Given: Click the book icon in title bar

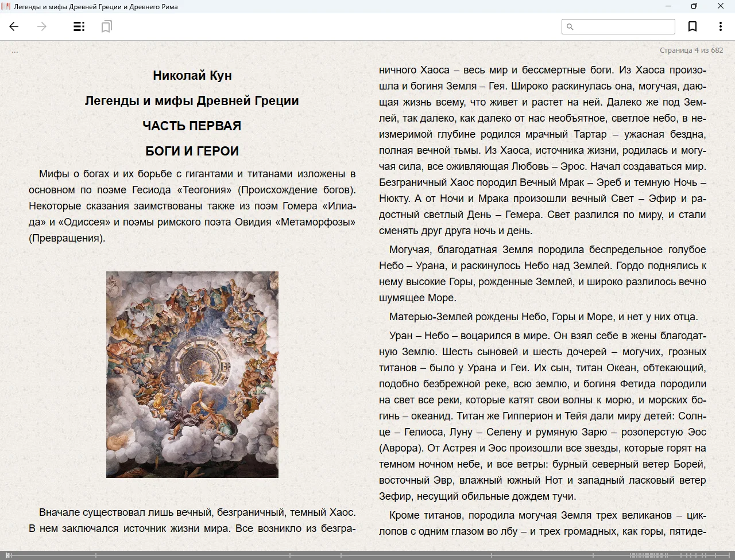Looking at the screenshot, I should [x=6, y=6].
